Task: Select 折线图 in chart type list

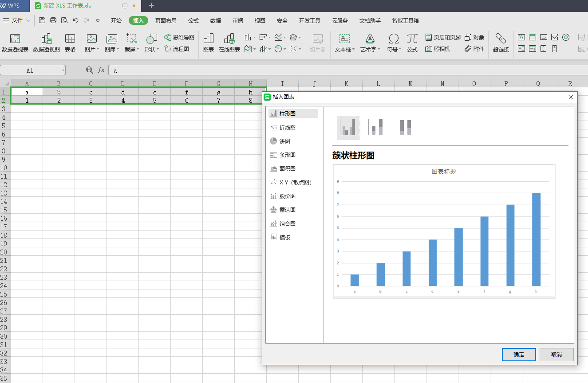Action: [293, 127]
